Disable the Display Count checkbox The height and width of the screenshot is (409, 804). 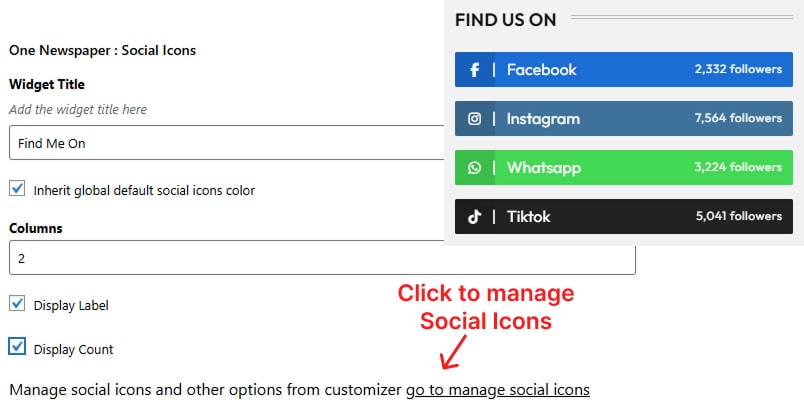click(x=17, y=348)
